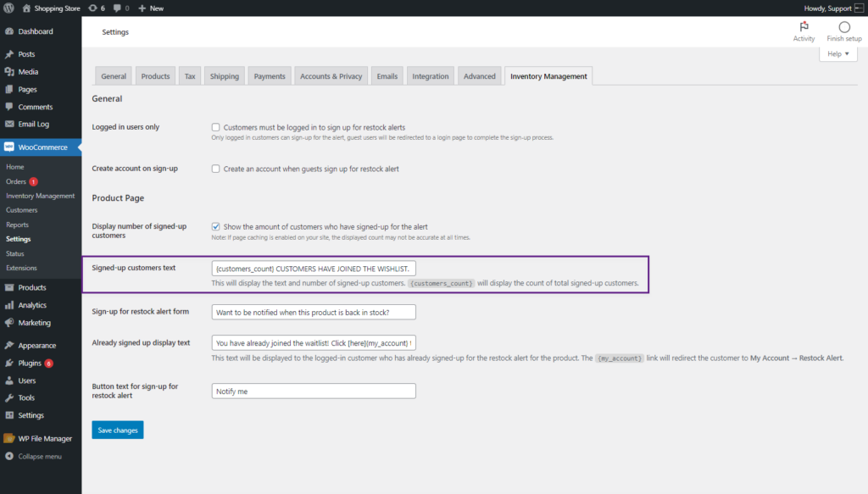Image resolution: width=868 pixels, height=494 pixels.
Task: Open the Howdy, Support account menu
Action: [827, 8]
